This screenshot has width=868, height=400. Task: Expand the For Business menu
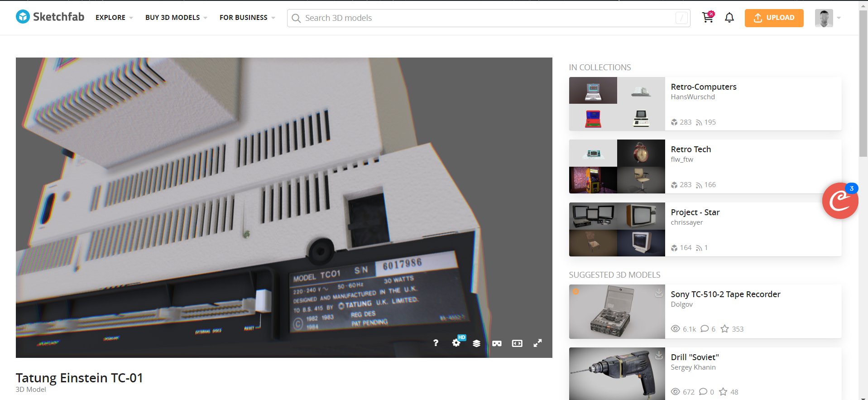coord(247,18)
